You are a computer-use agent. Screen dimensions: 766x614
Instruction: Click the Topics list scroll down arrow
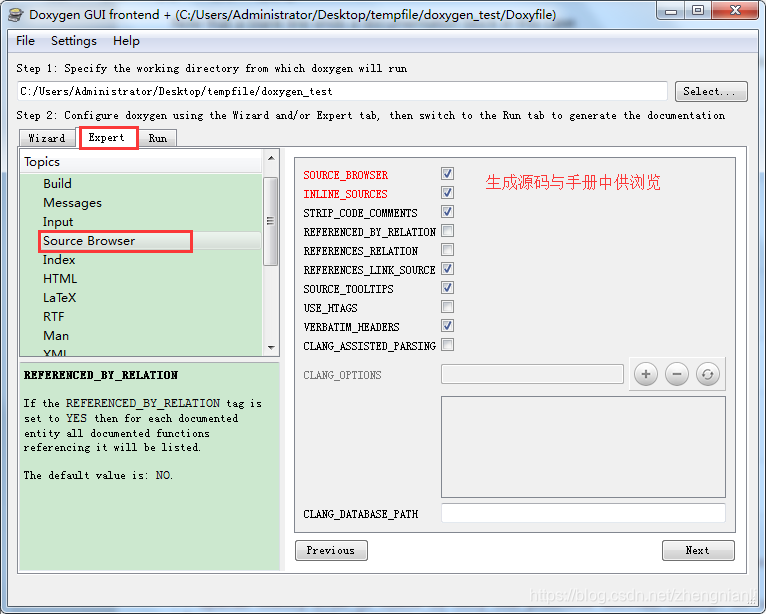[x=271, y=348]
